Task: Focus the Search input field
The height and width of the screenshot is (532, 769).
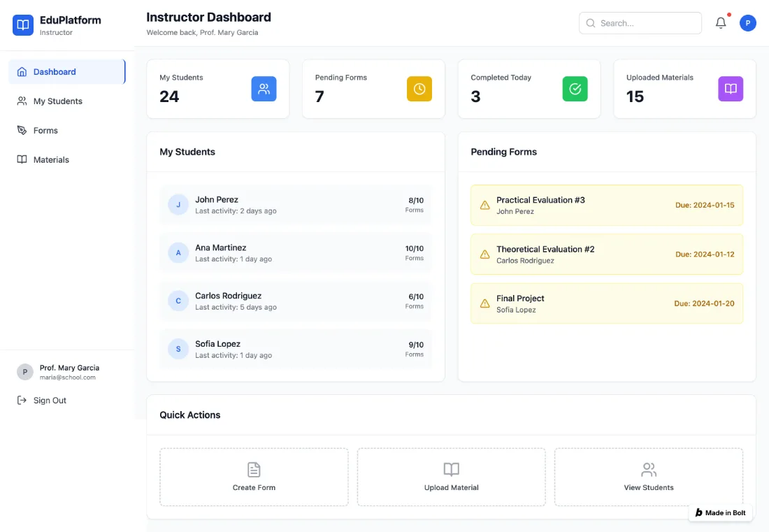Action: click(640, 23)
